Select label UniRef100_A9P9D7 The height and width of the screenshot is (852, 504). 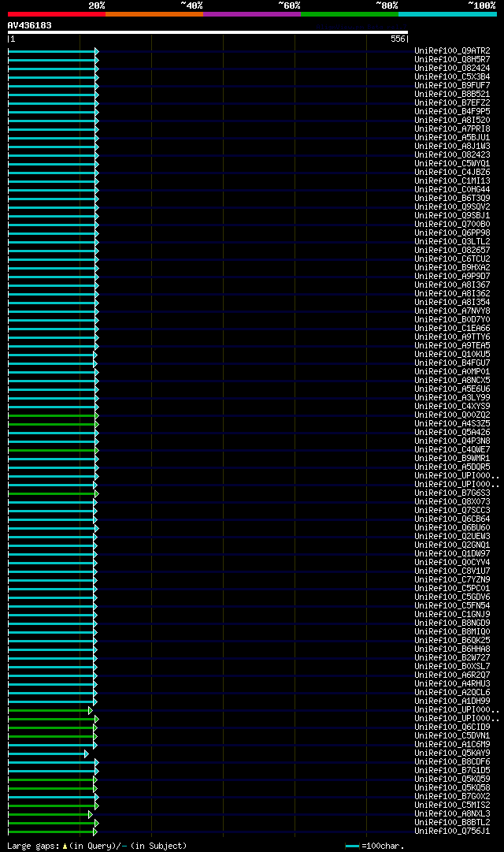tap(452, 277)
